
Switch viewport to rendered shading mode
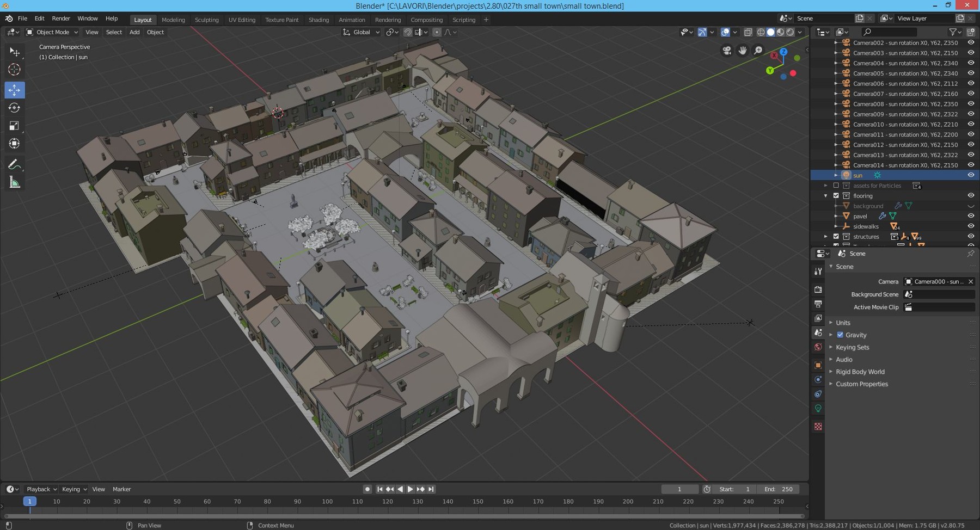click(x=789, y=32)
